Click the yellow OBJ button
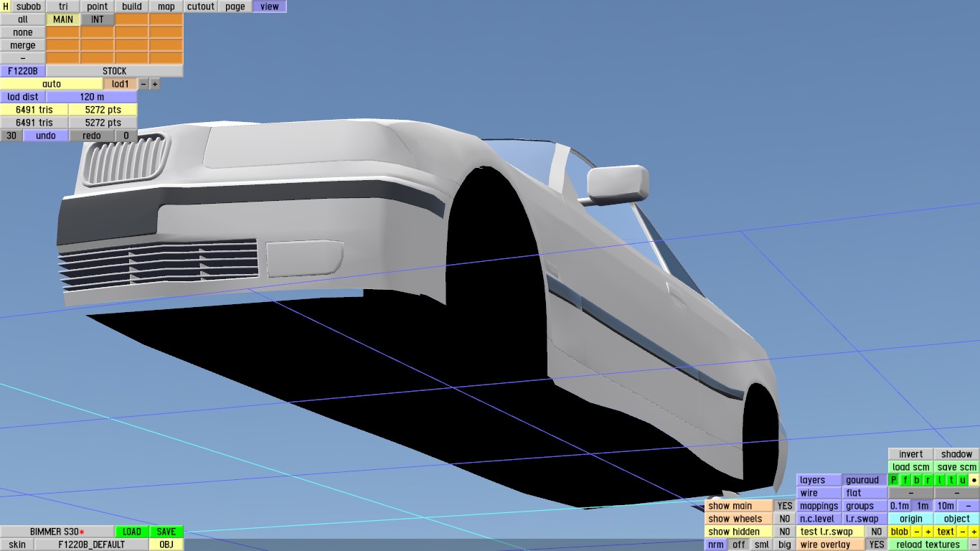The width and height of the screenshot is (980, 551). (x=166, y=545)
